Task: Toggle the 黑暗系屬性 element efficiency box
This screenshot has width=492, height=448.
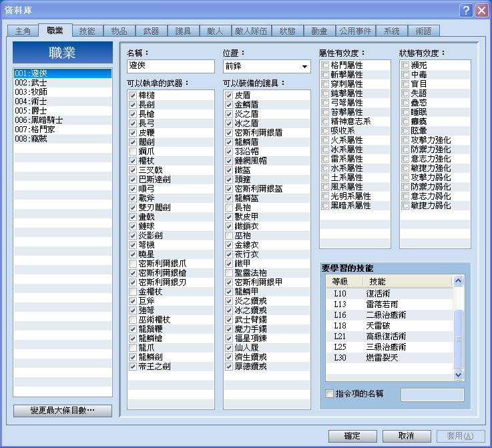Action: click(325, 206)
